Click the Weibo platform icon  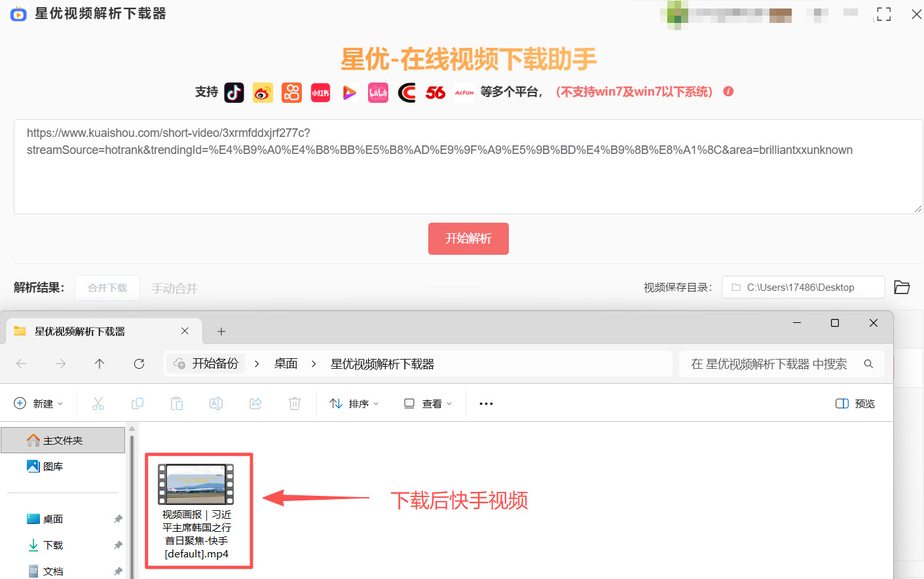click(263, 92)
